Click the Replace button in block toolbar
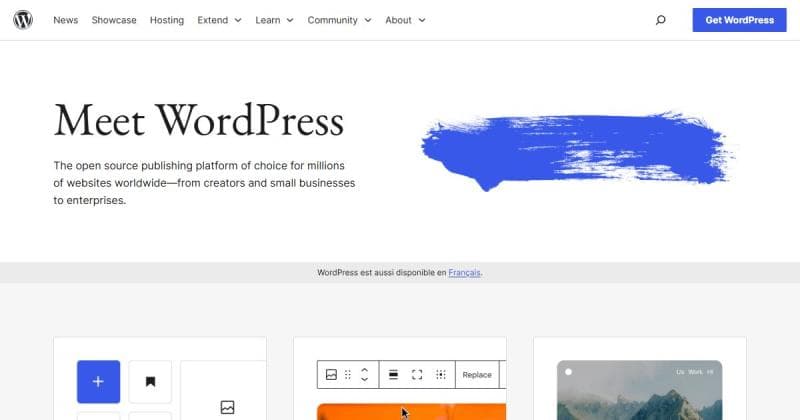 click(477, 375)
